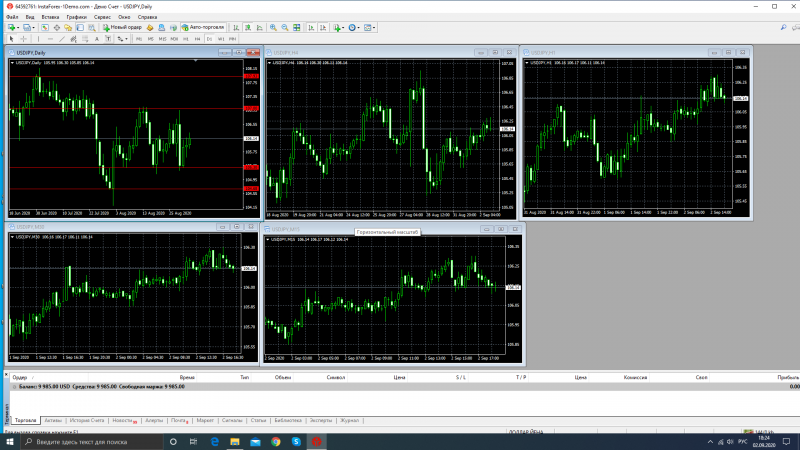Switch timeframe to M1
The width and height of the screenshot is (800, 450).
pos(139,39)
